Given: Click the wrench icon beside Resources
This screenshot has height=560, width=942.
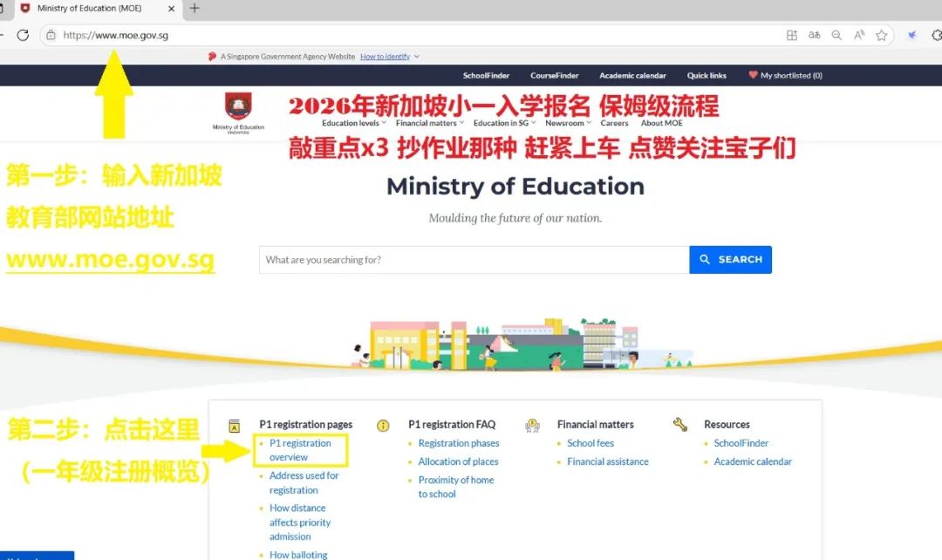Looking at the screenshot, I should coord(680,425).
